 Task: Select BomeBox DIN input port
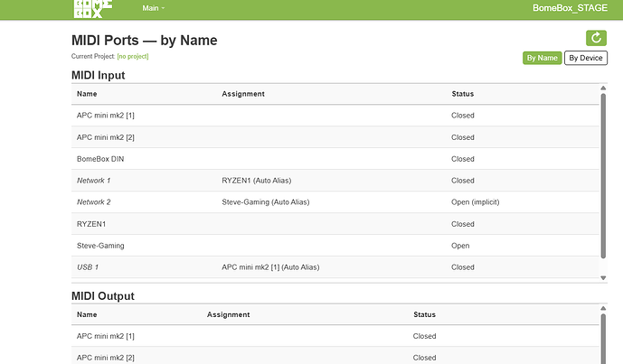point(100,159)
